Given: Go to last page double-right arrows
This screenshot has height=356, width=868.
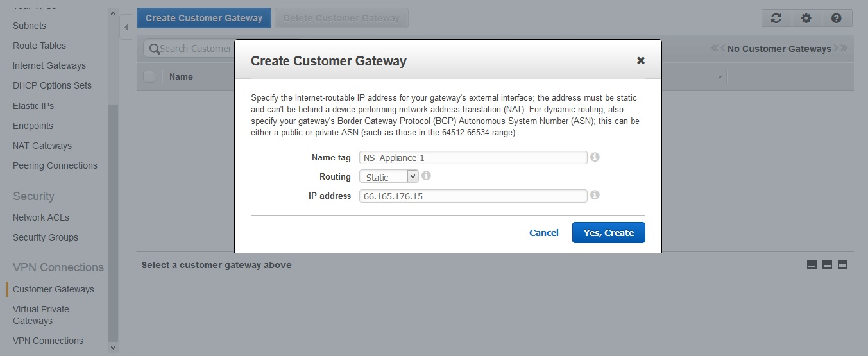Looking at the screenshot, I should point(844,48).
